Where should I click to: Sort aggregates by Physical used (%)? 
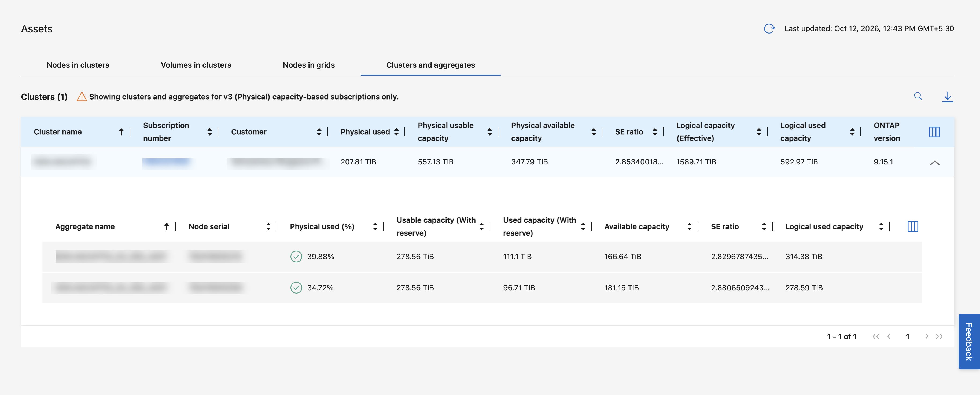pyautogui.click(x=375, y=226)
